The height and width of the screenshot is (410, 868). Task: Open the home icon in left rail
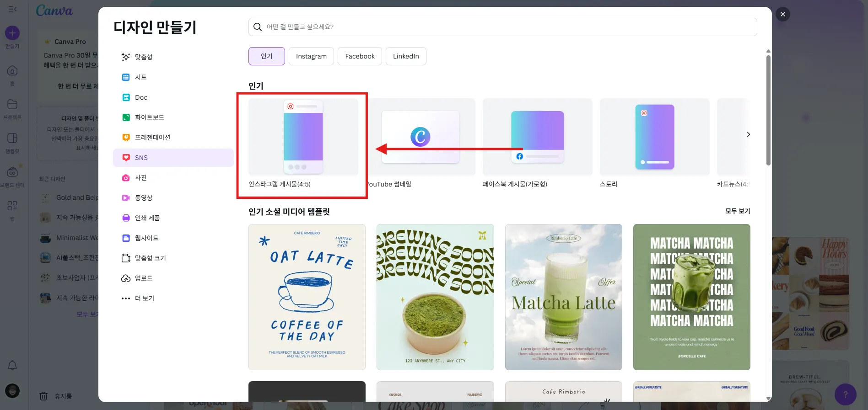(12, 71)
